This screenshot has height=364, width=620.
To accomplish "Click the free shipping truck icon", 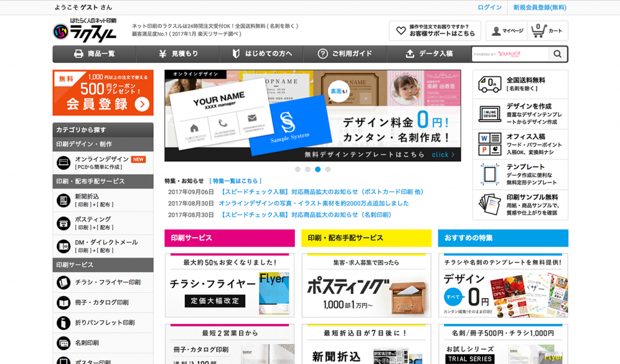I will click(489, 84).
